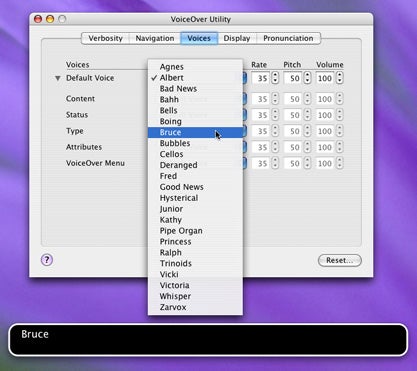
Task: Click the Type row Volume stepper
Action: 339,131
